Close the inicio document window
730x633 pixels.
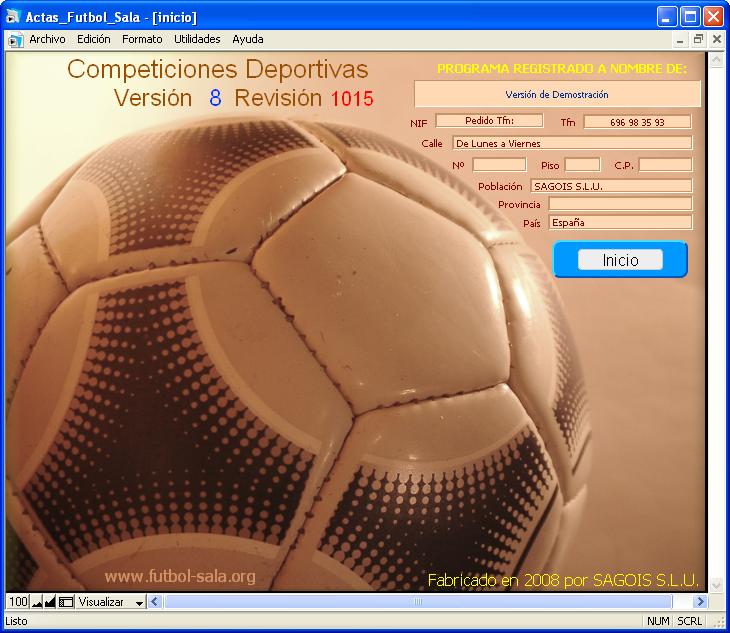pyautogui.click(x=717, y=40)
